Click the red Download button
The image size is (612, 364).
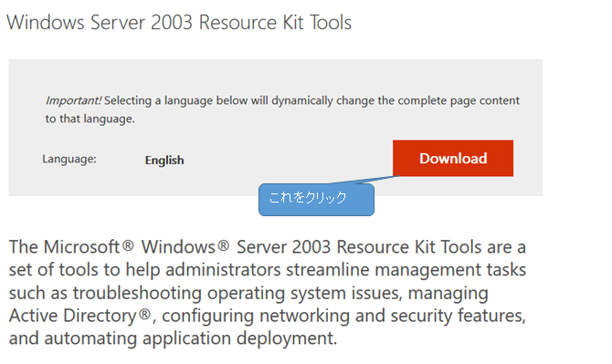[x=453, y=158]
